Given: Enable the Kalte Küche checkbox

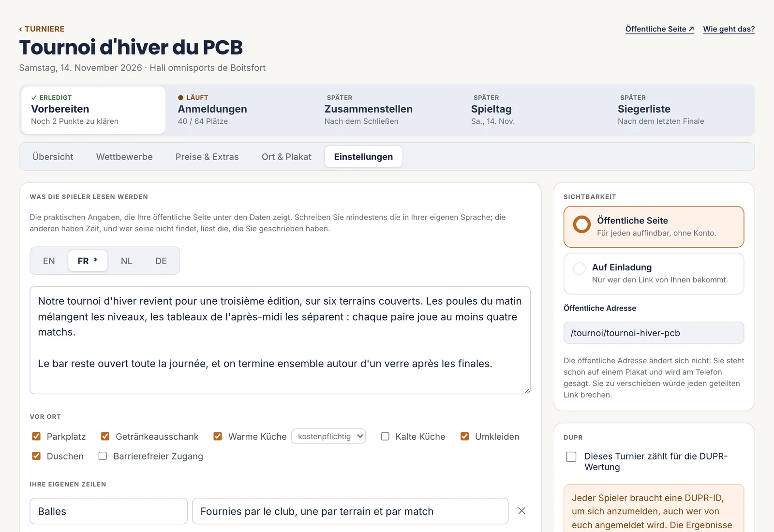Looking at the screenshot, I should pyautogui.click(x=385, y=436).
